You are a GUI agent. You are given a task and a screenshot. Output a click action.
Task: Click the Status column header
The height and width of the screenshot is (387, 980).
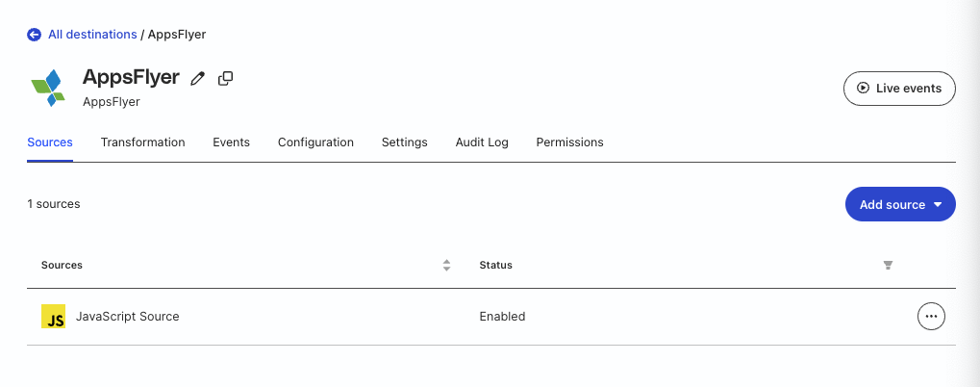(496, 265)
